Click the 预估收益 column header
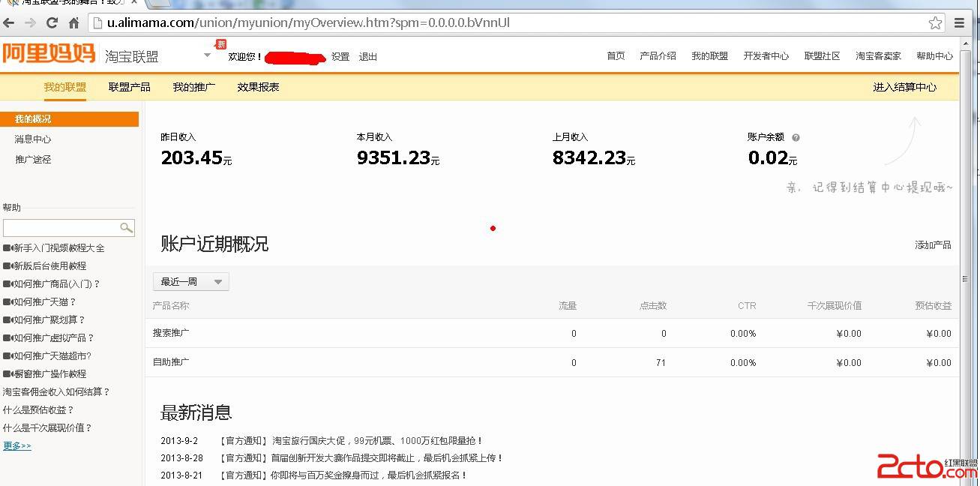Viewport: 980px width, 486px height. pyautogui.click(x=934, y=306)
